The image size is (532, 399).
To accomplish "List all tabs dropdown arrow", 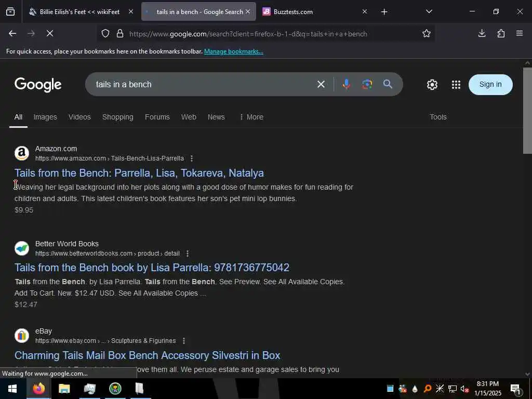I will (429, 11).
